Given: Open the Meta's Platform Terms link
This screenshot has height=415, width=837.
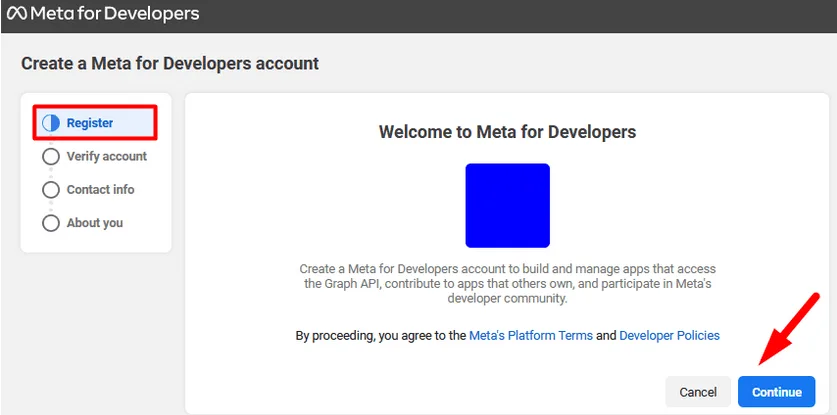Looking at the screenshot, I should click(530, 336).
